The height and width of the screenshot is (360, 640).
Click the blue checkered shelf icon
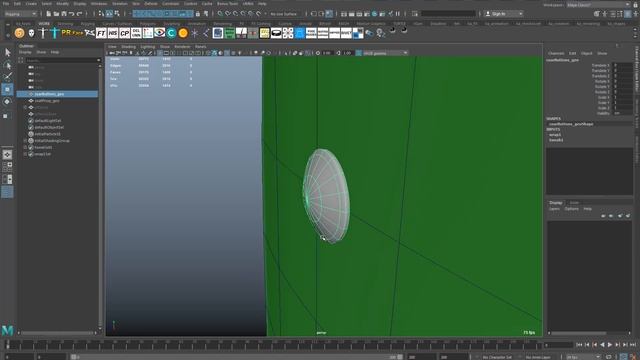(x=358, y=33)
